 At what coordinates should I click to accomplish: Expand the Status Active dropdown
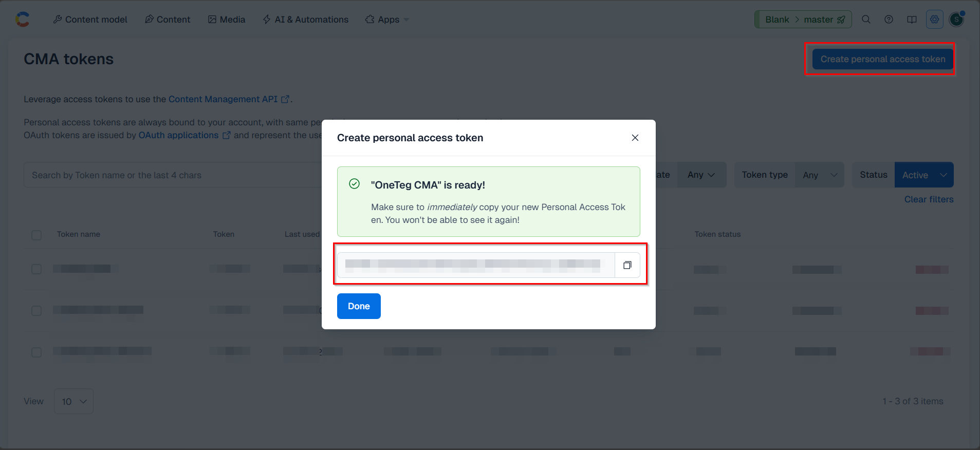click(x=924, y=175)
